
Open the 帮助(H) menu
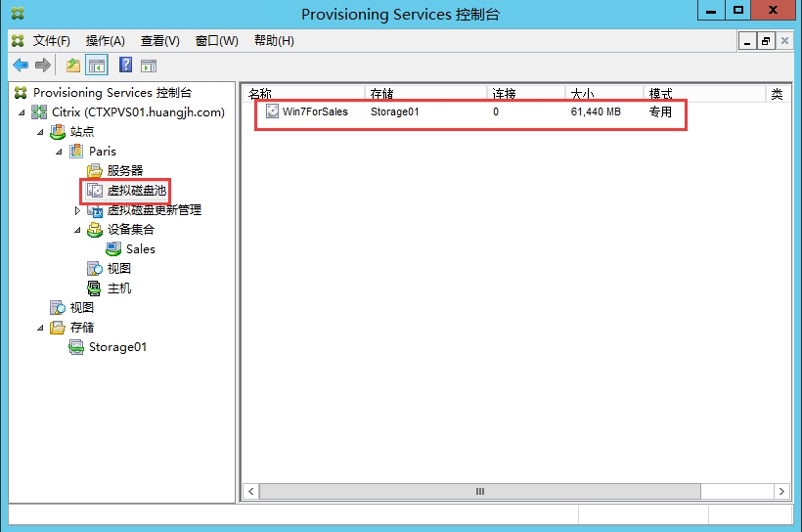pos(274,40)
